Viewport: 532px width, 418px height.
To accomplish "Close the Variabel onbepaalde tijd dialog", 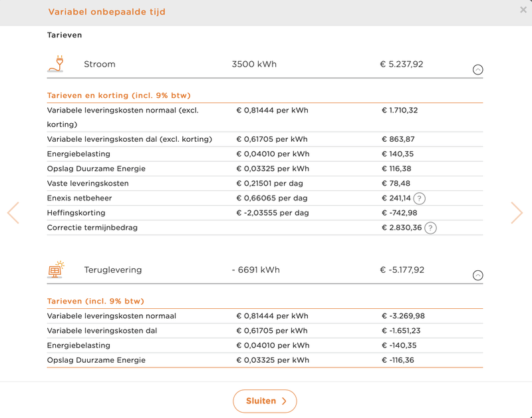I will click(x=523, y=10).
